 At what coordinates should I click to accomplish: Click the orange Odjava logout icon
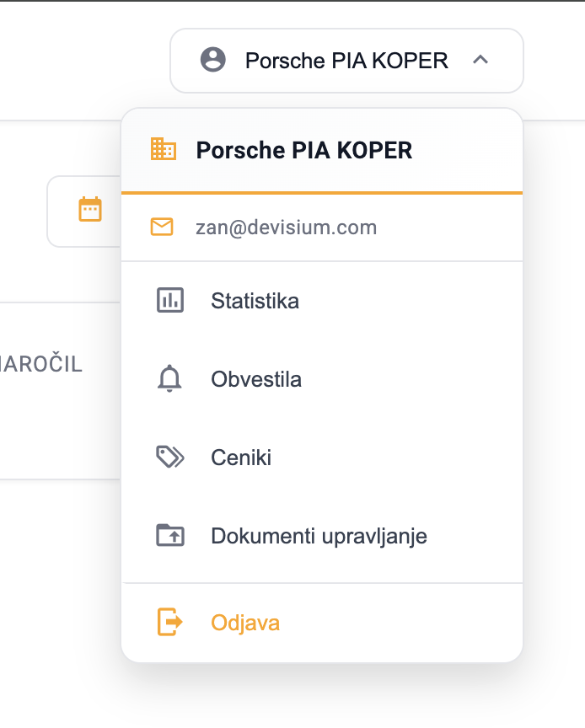pyautogui.click(x=169, y=622)
